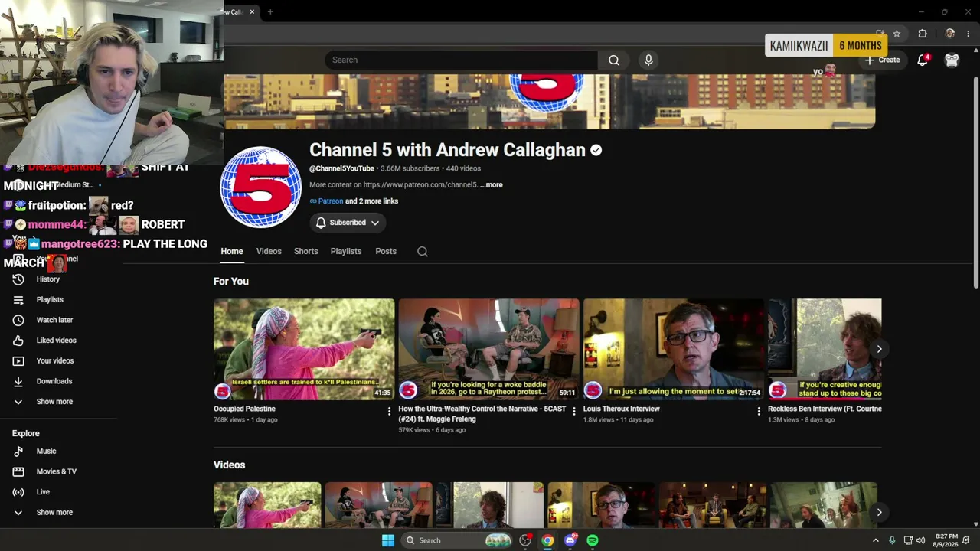
Task: Open options menu for 5CAST #24 video
Action: pos(574,412)
